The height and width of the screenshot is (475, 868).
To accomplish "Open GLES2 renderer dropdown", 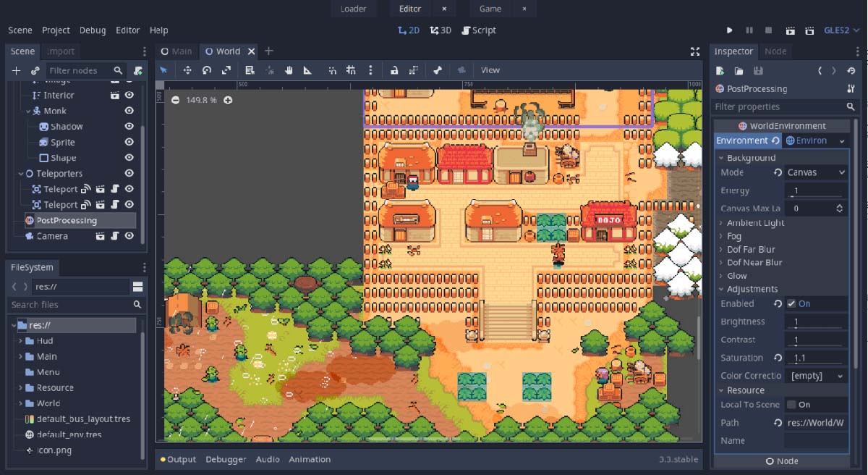I will (x=841, y=30).
